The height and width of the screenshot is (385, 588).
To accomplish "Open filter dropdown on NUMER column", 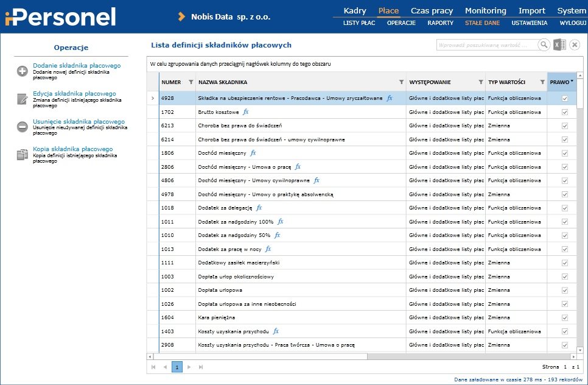I will pos(191,82).
